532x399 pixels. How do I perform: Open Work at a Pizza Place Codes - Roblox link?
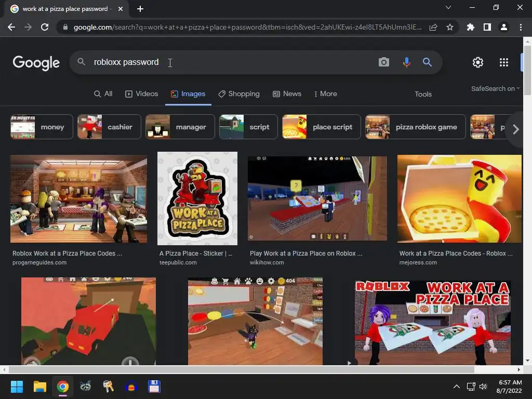456,254
